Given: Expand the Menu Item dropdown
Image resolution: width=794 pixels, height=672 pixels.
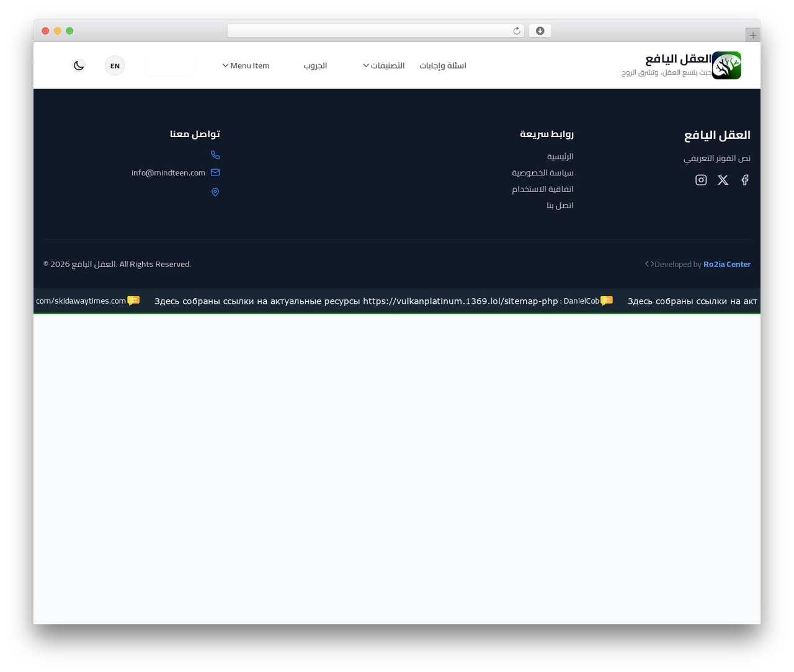Looking at the screenshot, I should pyautogui.click(x=246, y=66).
